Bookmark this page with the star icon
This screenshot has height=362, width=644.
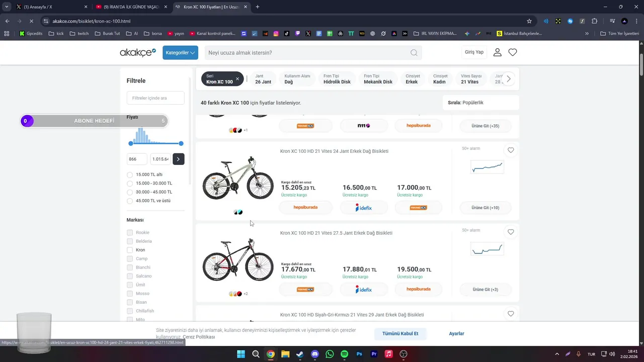tap(529, 21)
